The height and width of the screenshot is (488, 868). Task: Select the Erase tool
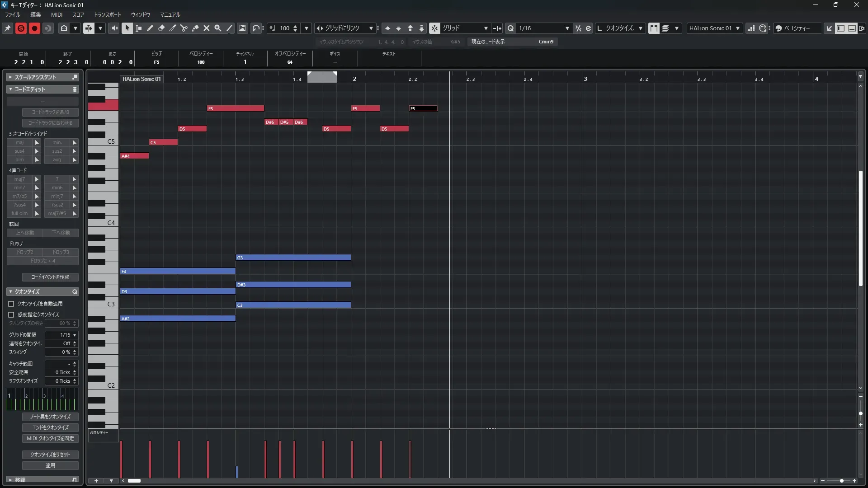161,28
